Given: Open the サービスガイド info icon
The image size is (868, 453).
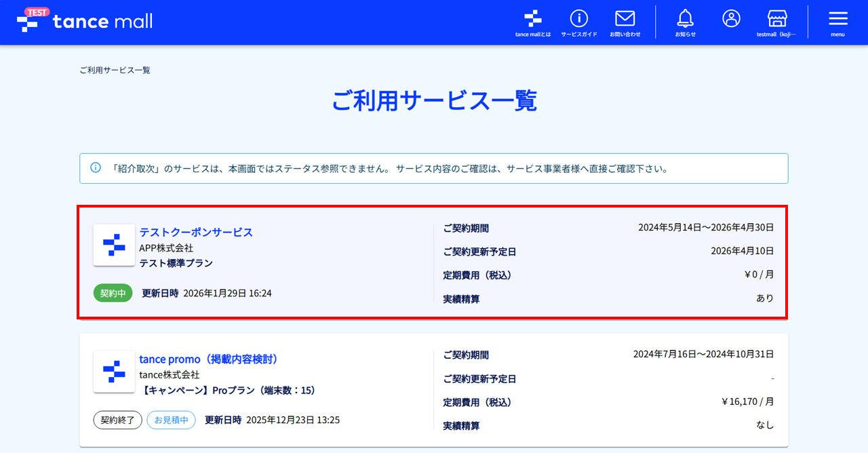Looking at the screenshot, I should tap(578, 23).
